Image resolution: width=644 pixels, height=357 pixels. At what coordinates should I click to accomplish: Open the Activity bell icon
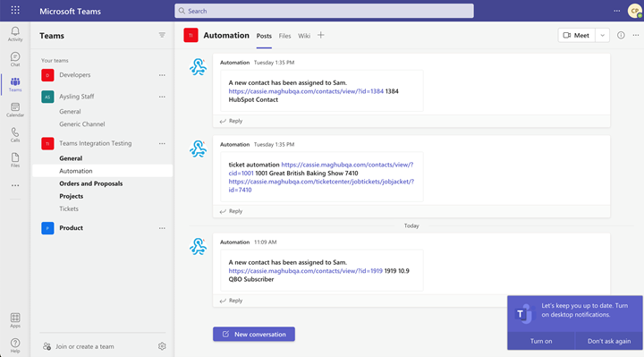tap(15, 34)
